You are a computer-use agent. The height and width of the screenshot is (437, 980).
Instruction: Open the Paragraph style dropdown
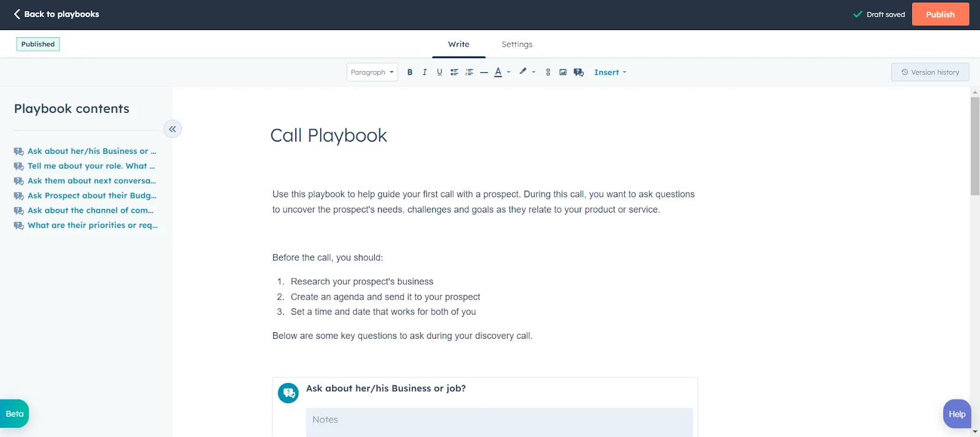372,72
